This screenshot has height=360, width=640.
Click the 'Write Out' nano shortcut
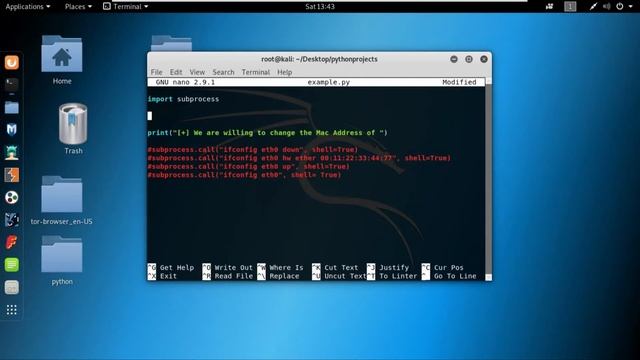[x=228, y=268]
